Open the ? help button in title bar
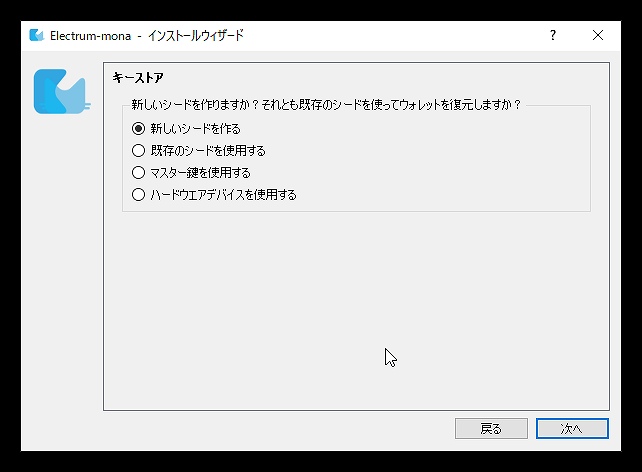This screenshot has width=642, height=472. coord(553,35)
